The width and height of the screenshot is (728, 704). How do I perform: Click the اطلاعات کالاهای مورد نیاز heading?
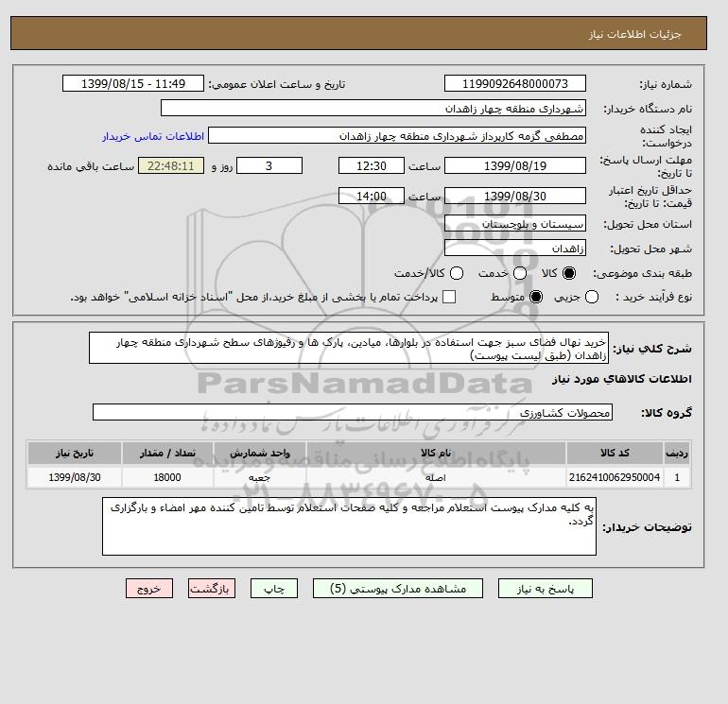(622, 379)
